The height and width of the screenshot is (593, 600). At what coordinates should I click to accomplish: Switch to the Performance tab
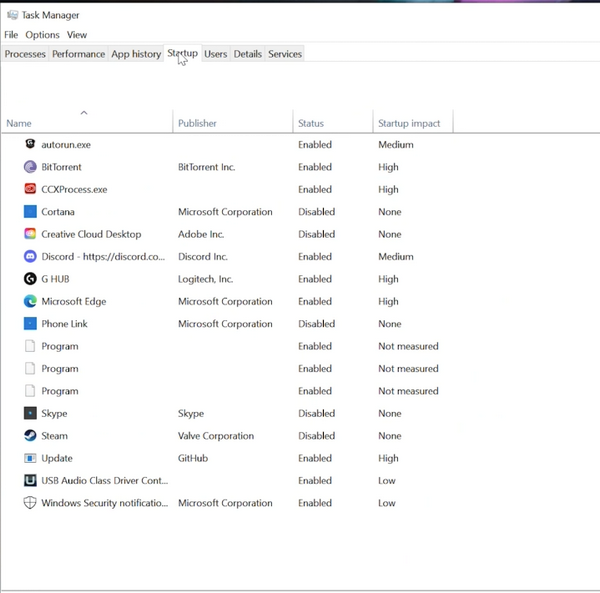[78, 54]
